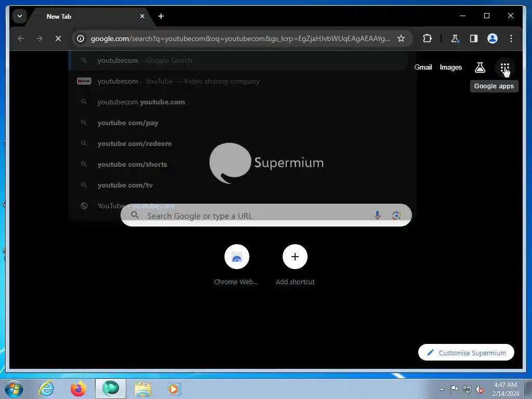Stop loading the page
This screenshot has height=399, width=532.
58,38
